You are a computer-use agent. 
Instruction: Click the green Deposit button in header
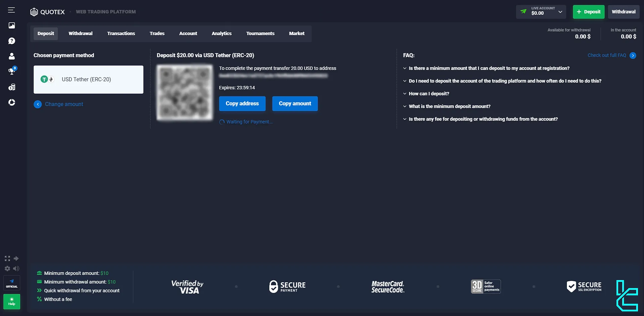(589, 12)
